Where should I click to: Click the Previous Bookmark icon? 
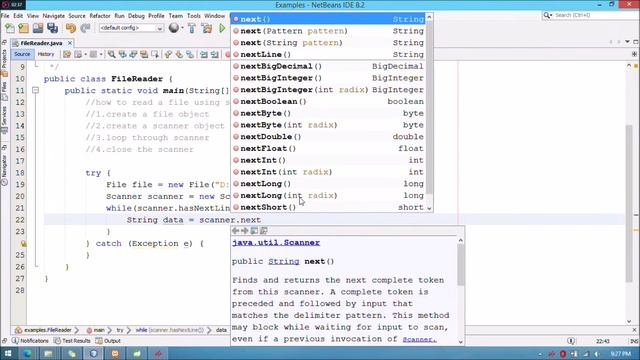tap(168, 54)
